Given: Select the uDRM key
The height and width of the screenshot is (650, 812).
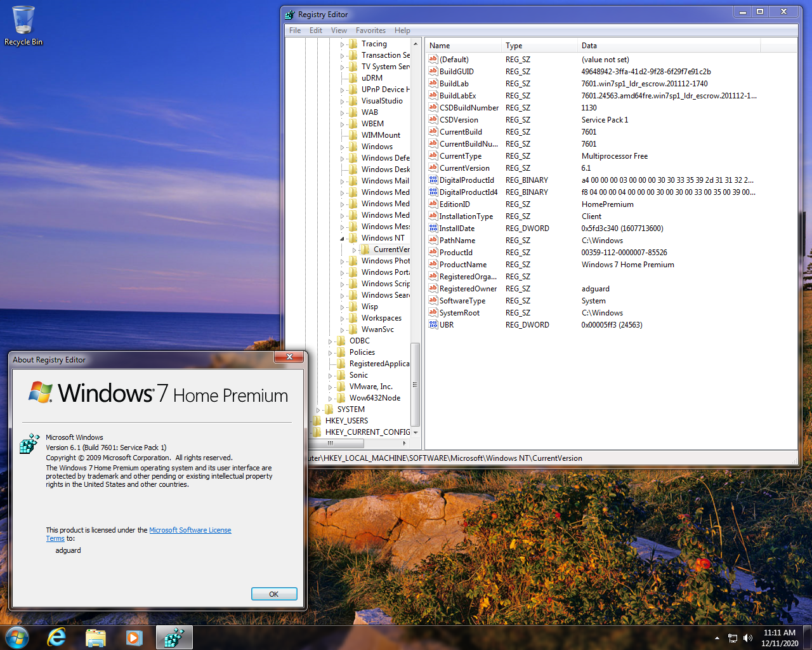Looking at the screenshot, I should tap(372, 78).
